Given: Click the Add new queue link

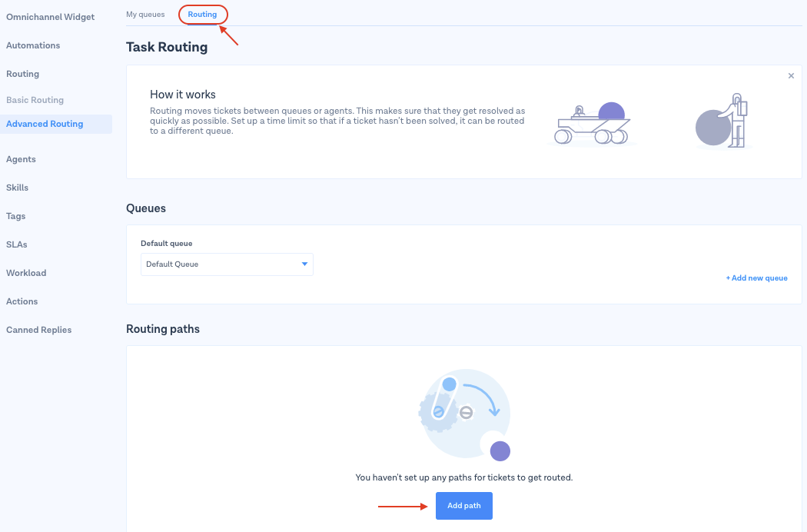Looking at the screenshot, I should 756,278.
